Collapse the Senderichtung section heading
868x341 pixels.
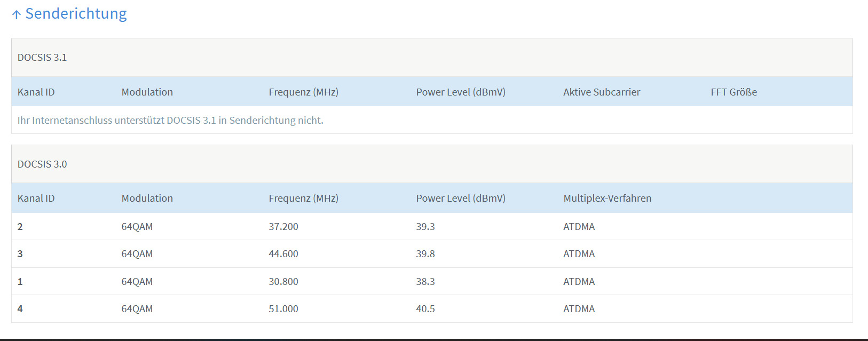pyautogui.click(x=76, y=14)
